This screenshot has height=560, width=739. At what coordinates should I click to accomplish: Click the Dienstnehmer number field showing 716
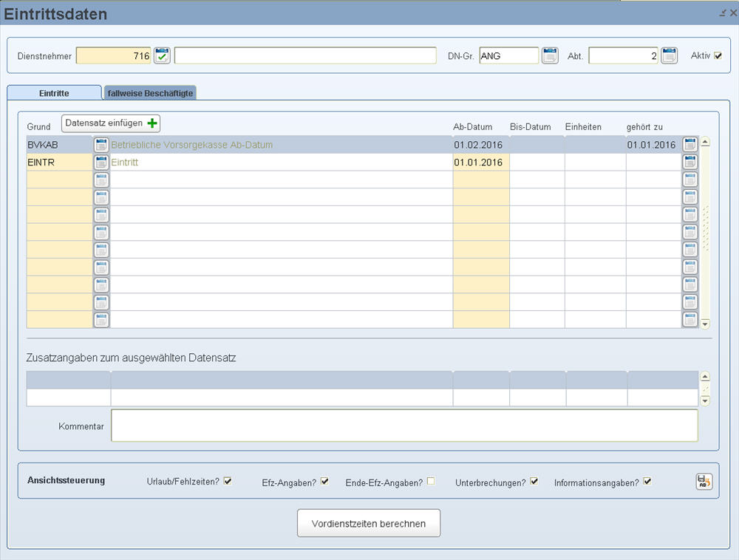[x=114, y=55]
